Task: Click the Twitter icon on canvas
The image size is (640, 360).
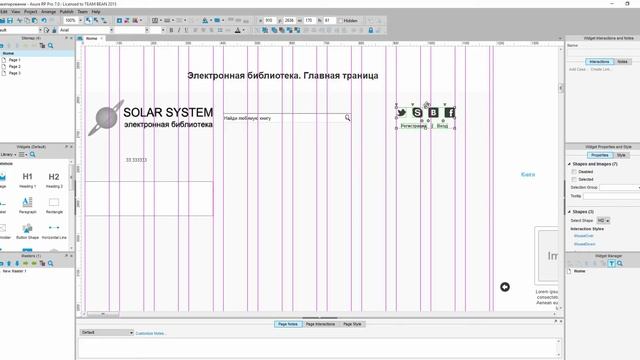Action: [402, 113]
